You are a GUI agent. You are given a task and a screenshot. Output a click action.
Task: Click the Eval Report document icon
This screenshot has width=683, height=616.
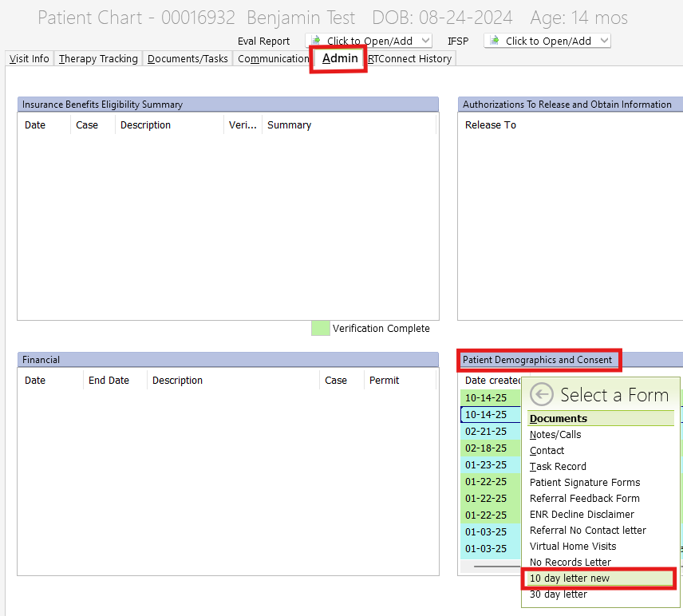[316, 41]
